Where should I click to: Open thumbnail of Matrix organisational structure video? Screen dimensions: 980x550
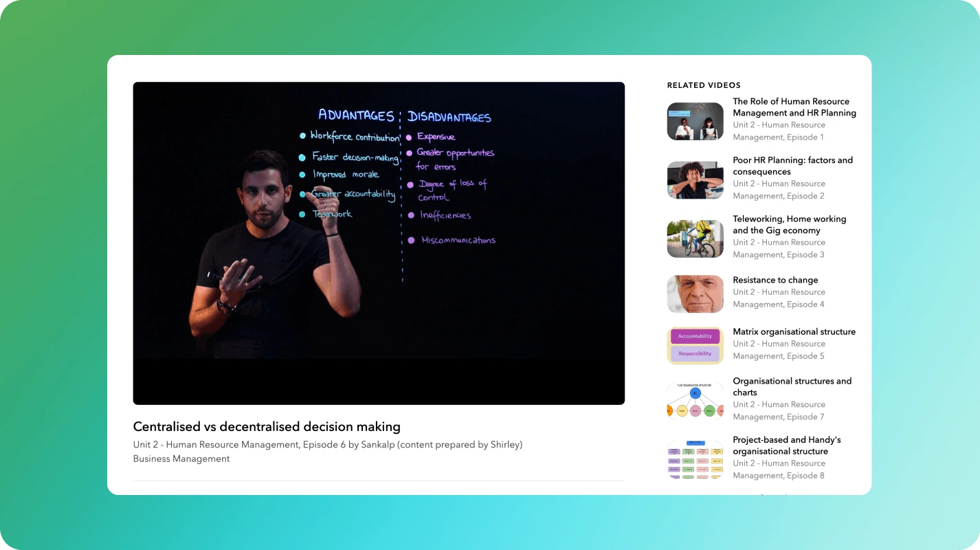695,346
